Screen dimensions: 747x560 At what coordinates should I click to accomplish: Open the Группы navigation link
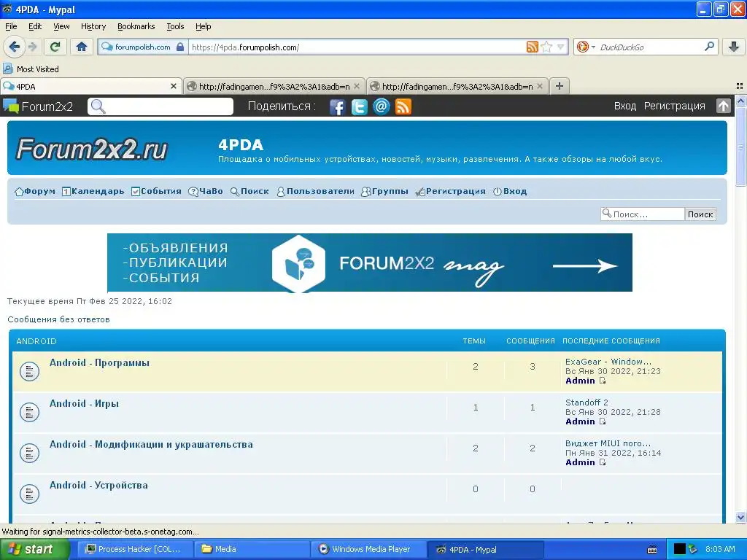coord(384,192)
